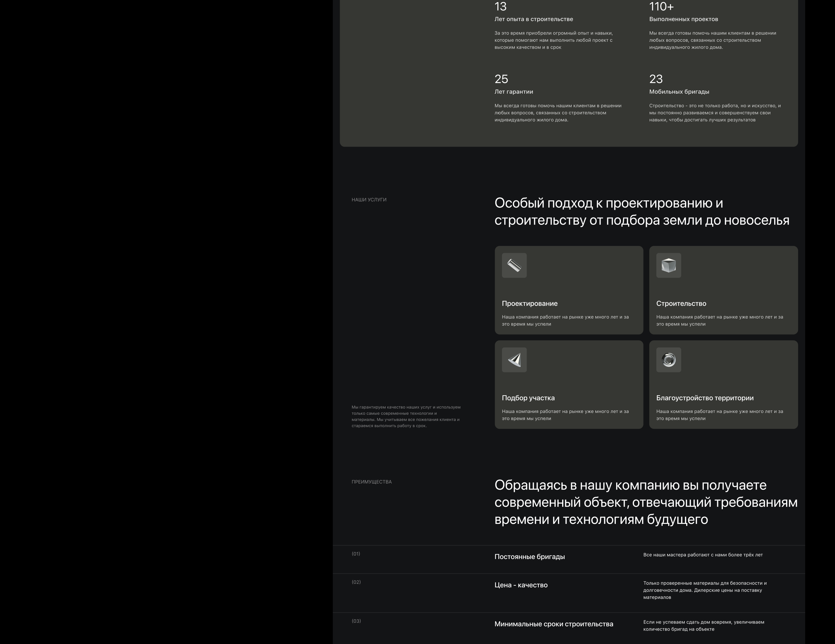The width and height of the screenshot is (835, 644).
Task: Expand the Постоянные бригады advantage row
Action: pyautogui.click(x=530, y=556)
